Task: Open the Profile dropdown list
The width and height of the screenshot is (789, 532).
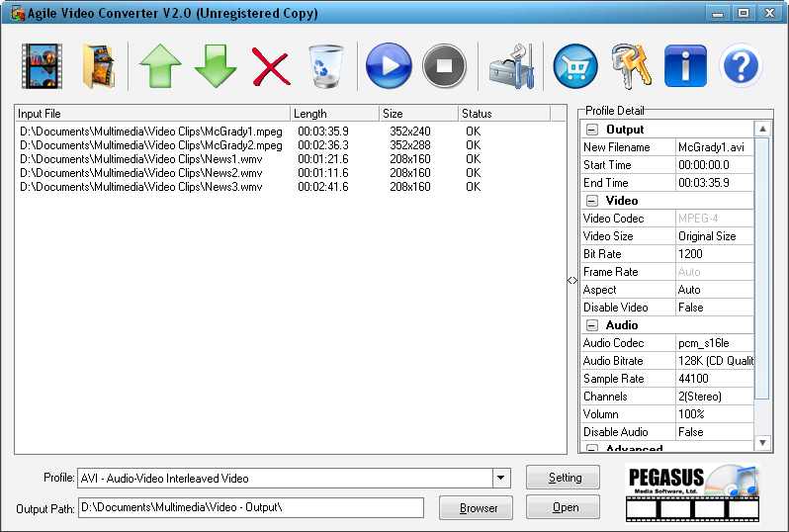Action: [501, 479]
